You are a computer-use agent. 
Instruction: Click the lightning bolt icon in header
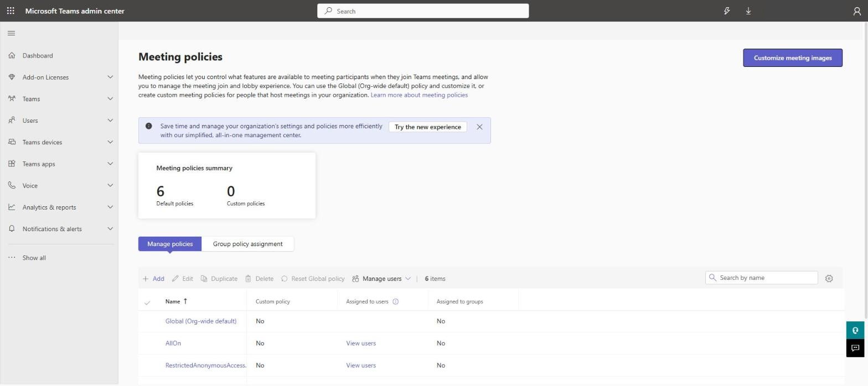(x=727, y=11)
